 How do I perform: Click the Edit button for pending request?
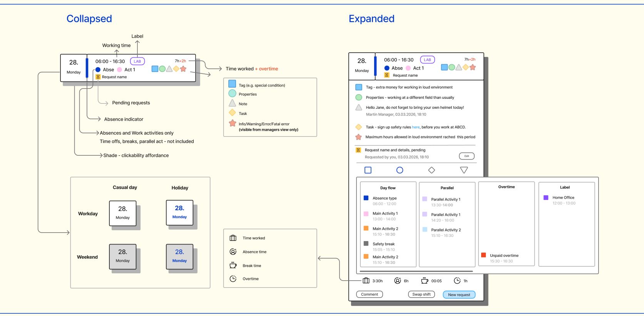[467, 156]
